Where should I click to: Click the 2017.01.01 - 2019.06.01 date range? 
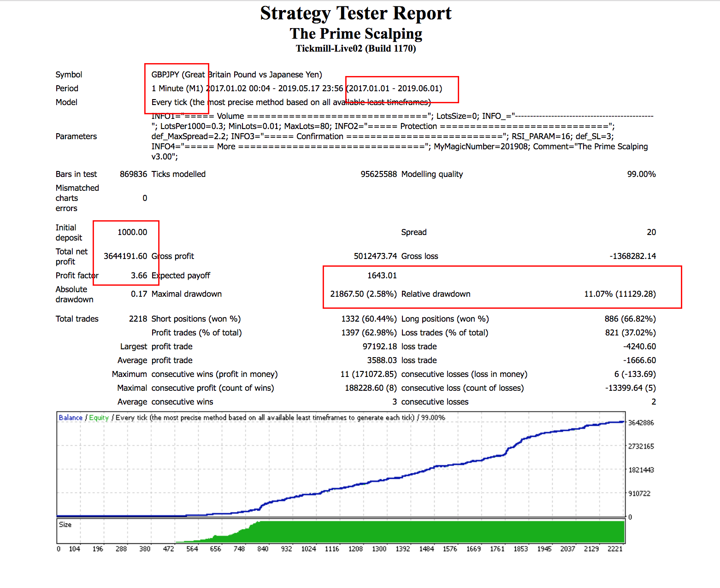coord(395,88)
